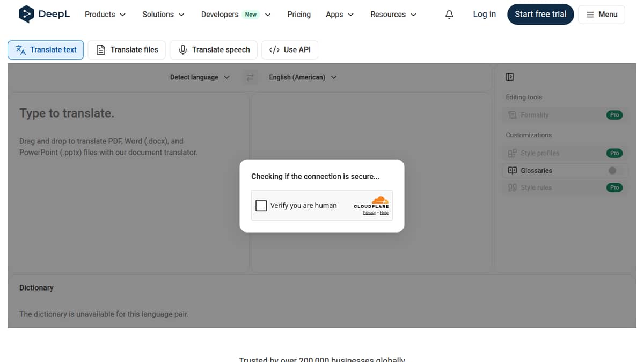Click the Editing tools label
The image size is (644, 362).
(524, 97)
